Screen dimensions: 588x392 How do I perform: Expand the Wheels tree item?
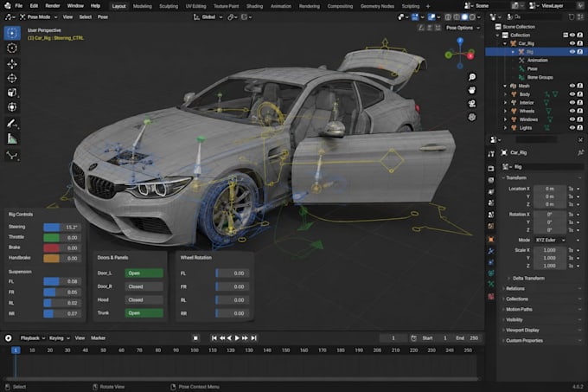click(505, 111)
